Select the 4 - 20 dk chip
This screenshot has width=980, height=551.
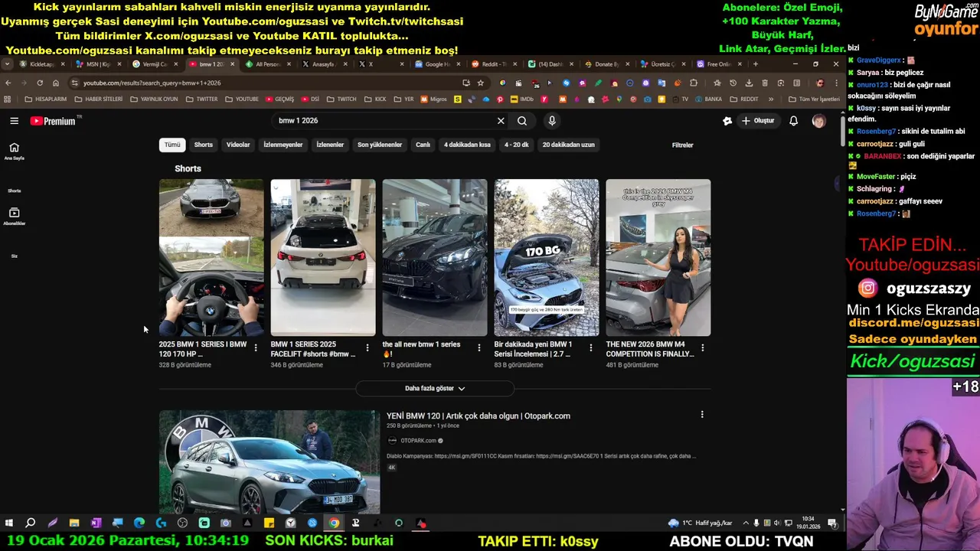517,145
